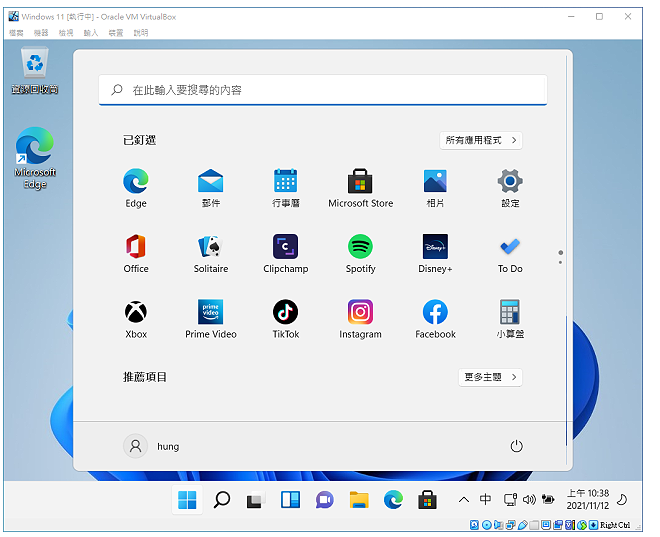Click the Windows Start button on taskbar
Viewport: 660px width, 537px height.
pyautogui.click(x=187, y=500)
